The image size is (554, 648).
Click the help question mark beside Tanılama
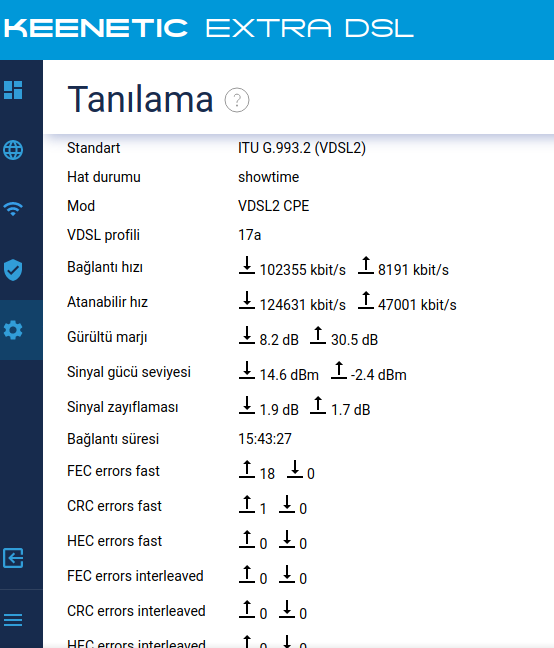[x=237, y=100]
